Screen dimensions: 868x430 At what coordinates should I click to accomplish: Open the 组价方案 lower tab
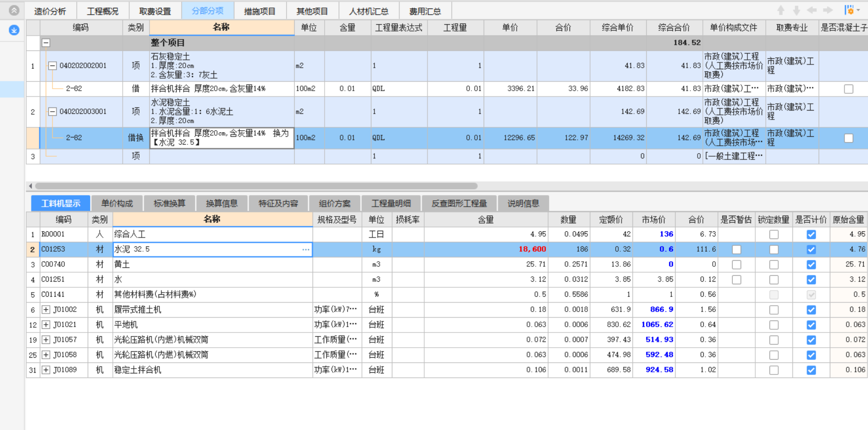335,203
